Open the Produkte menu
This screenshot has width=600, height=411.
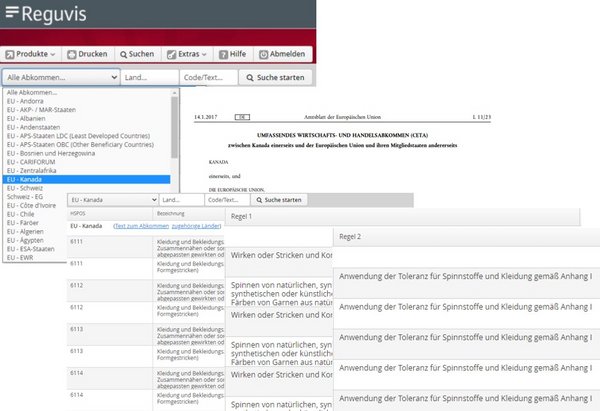click(x=30, y=54)
